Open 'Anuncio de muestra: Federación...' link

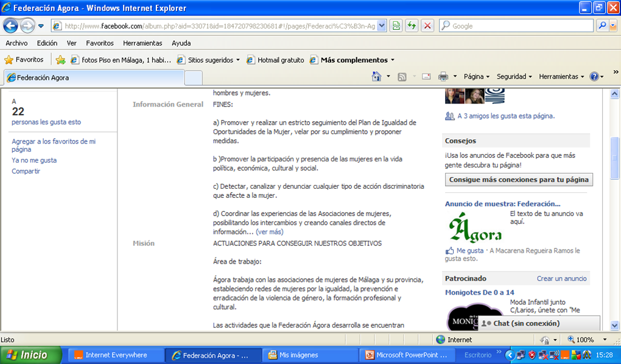coord(502,203)
